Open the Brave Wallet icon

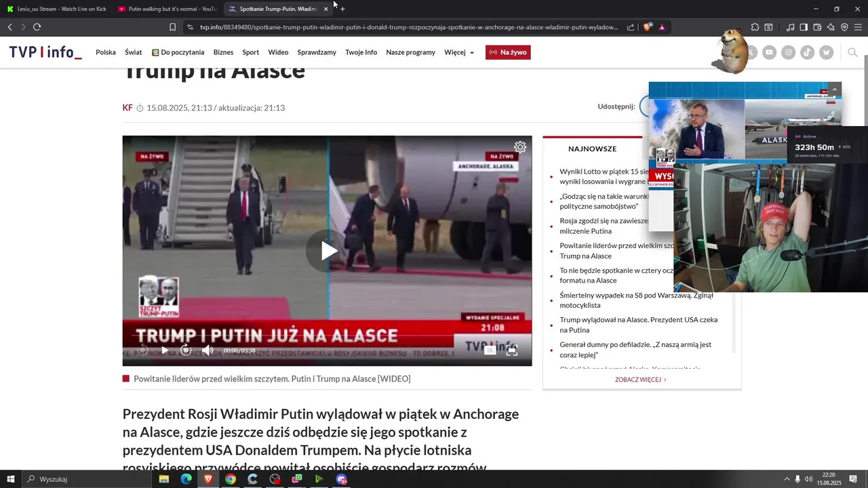(817, 27)
